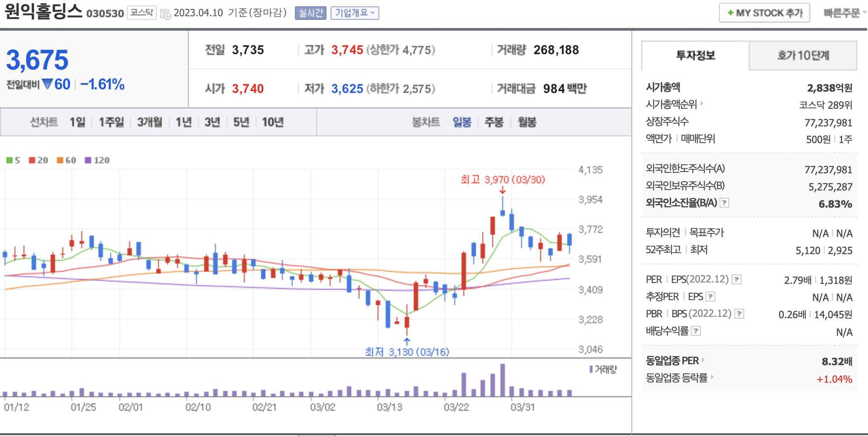868x436 pixels.
Task: Expand the 시가총액순위 arrow link
Action: coord(674,104)
